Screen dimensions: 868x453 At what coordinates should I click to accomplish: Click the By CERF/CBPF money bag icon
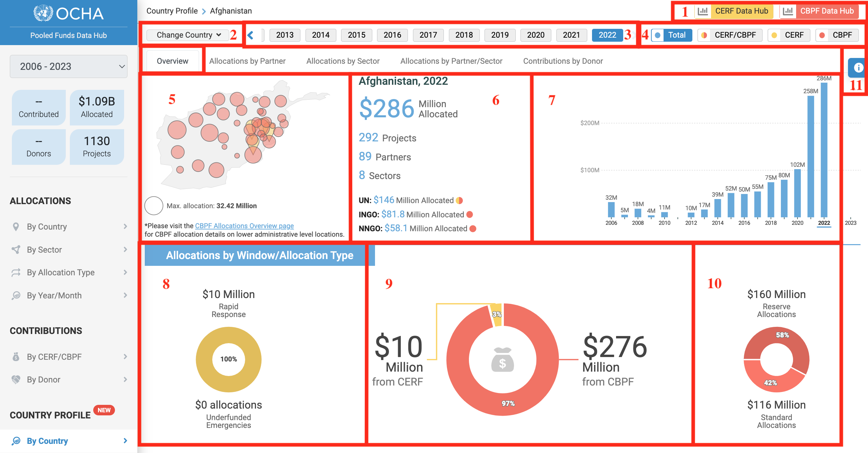(16, 357)
